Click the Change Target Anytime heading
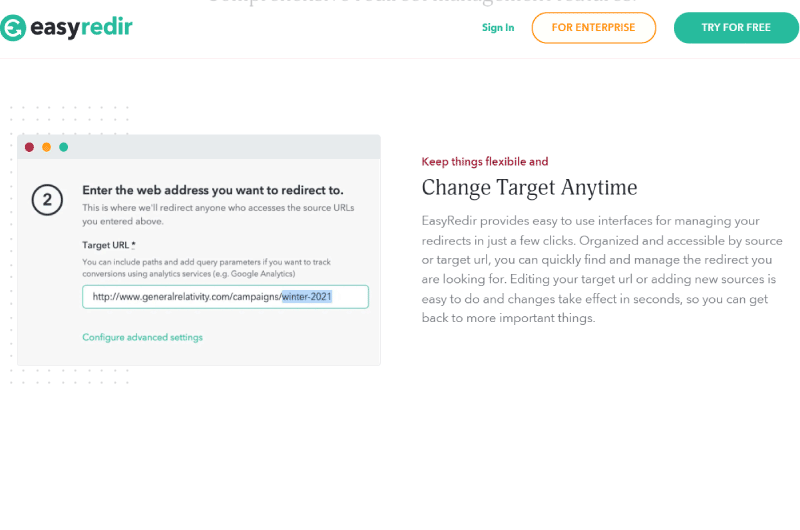 click(x=529, y=188)
